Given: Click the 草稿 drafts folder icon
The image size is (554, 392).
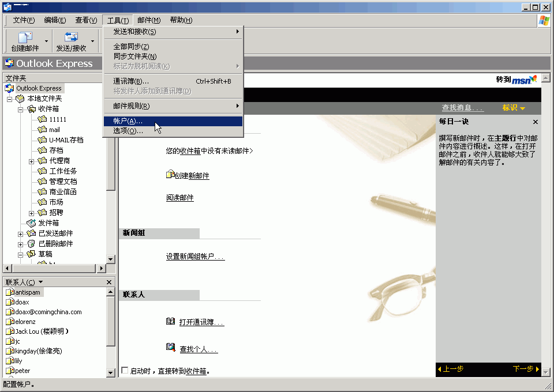Looking at the screenshot, I should [x=31, y=254].
